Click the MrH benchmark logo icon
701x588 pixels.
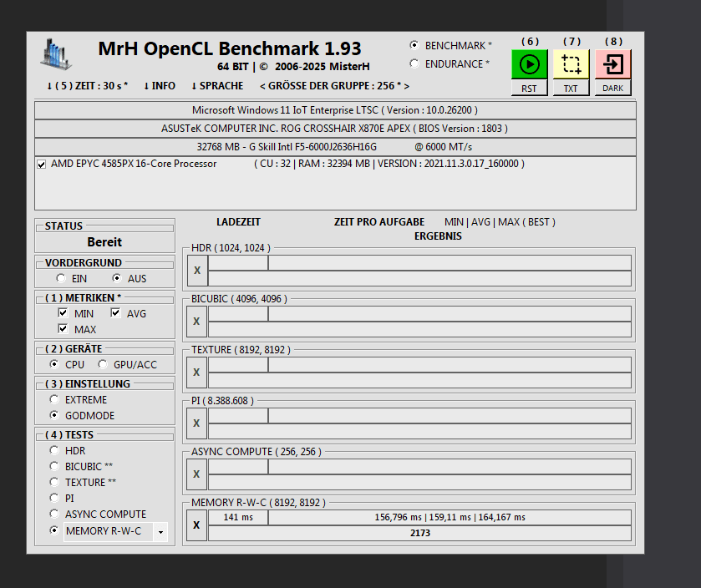(x=56, y=54)
